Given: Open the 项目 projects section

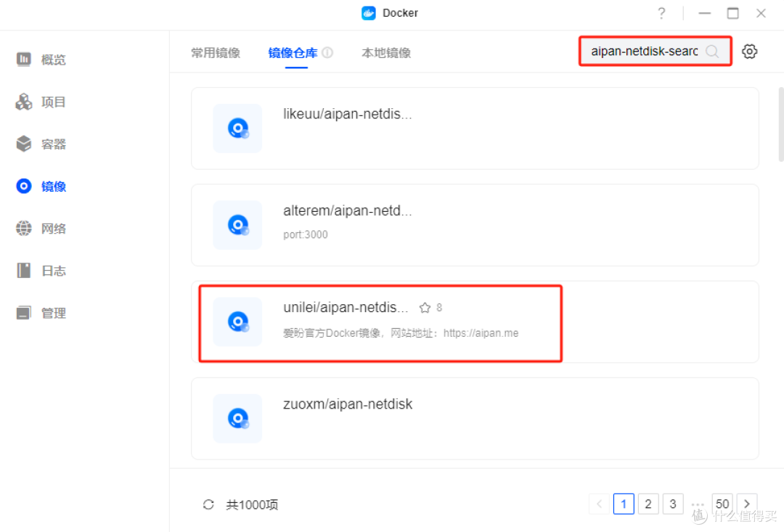Looking at the screenshot, I should pyautogui.click(x=41, y=102).
